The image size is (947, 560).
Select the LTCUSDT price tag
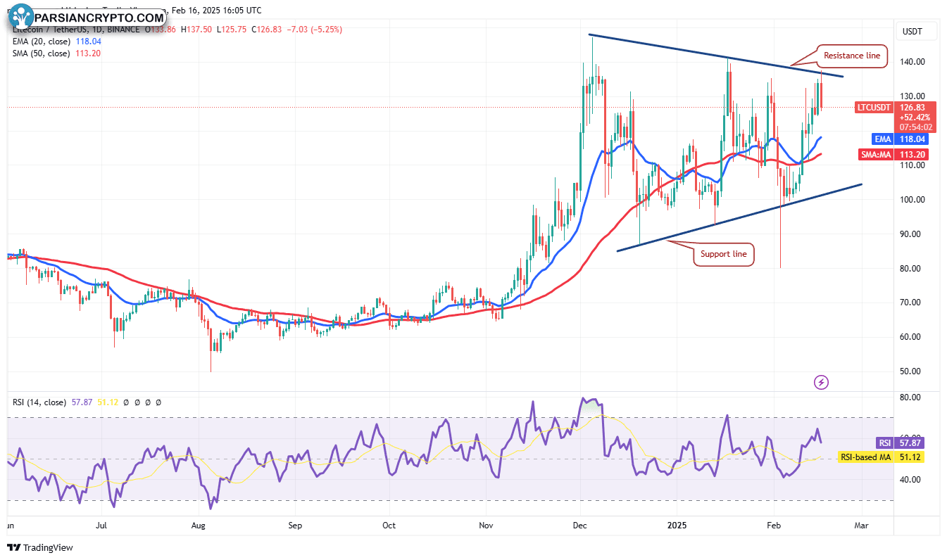coord(873,108)
